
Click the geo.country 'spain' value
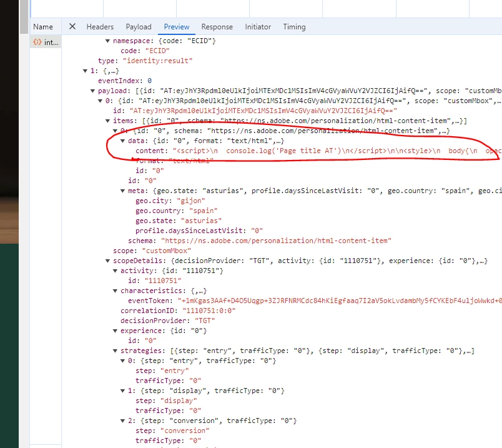[204, 211]
